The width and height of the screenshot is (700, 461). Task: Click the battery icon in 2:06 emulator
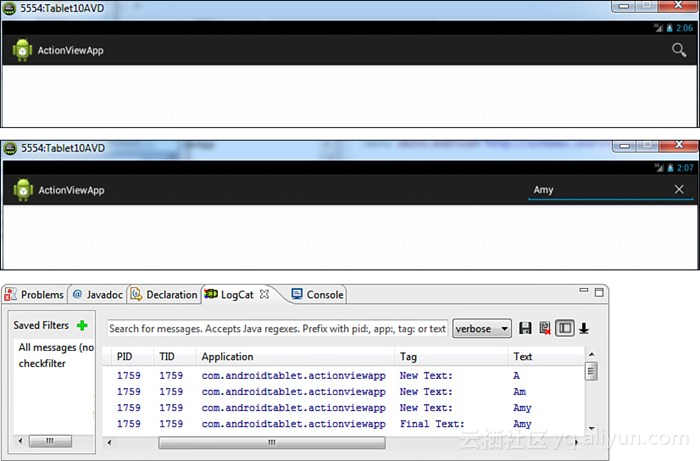(669, 28)
